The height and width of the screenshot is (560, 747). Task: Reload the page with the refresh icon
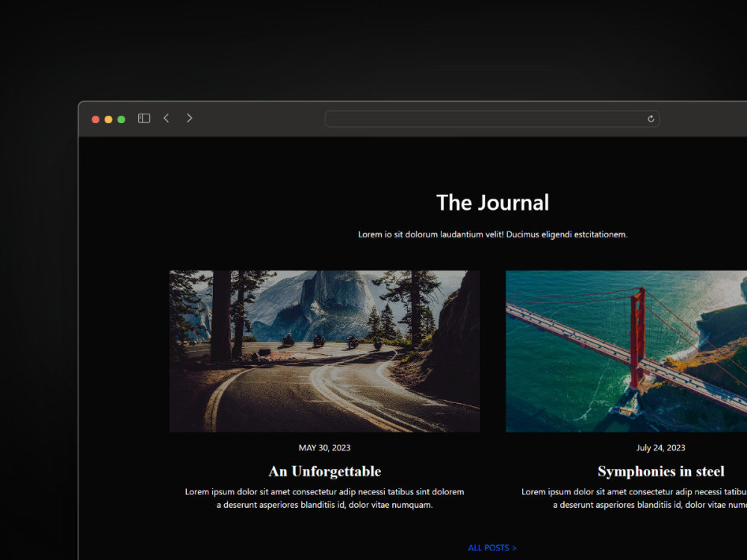point(651,119)
